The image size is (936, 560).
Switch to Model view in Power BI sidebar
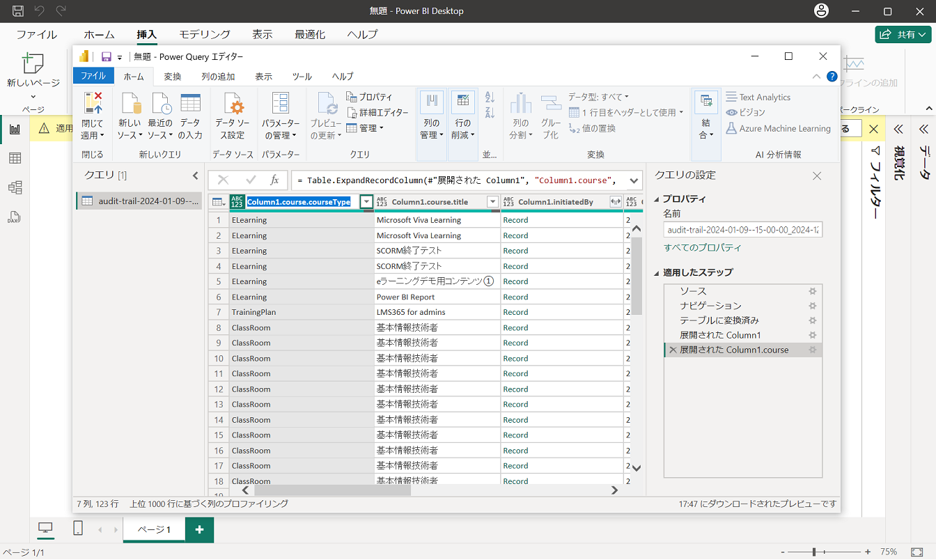pos(15,187)
